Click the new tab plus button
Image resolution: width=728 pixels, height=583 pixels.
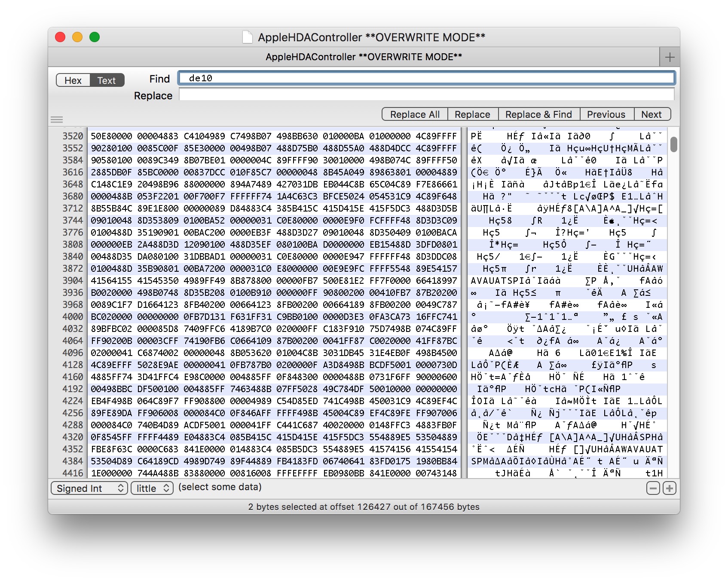pyautogui.click(x=670, y=57)
